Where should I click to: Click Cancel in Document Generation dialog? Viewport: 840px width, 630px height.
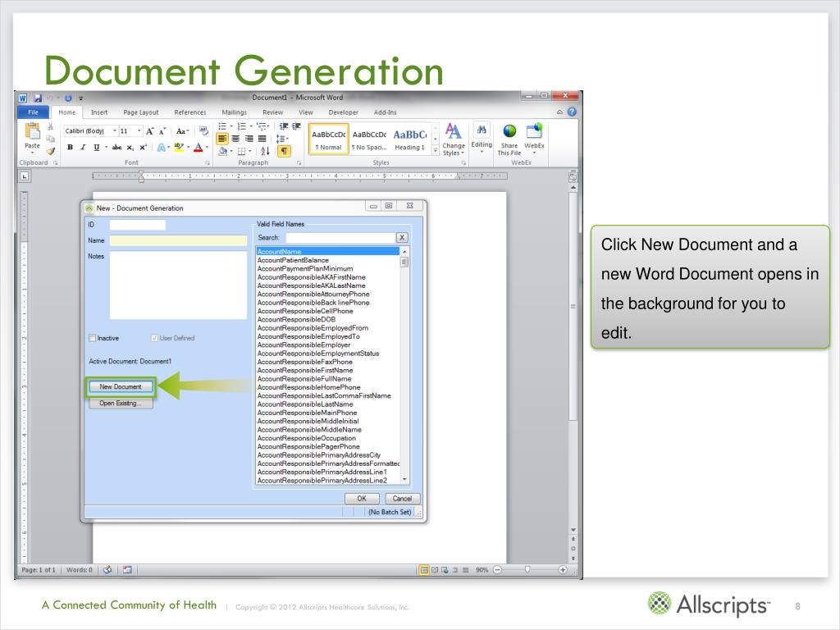402,499
